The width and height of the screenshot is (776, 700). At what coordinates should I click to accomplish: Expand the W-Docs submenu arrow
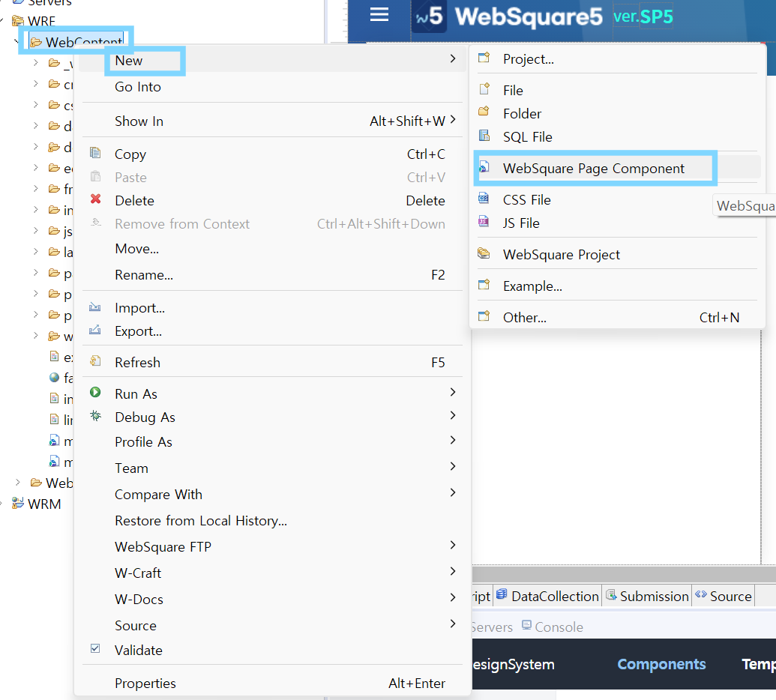[453, 597]
